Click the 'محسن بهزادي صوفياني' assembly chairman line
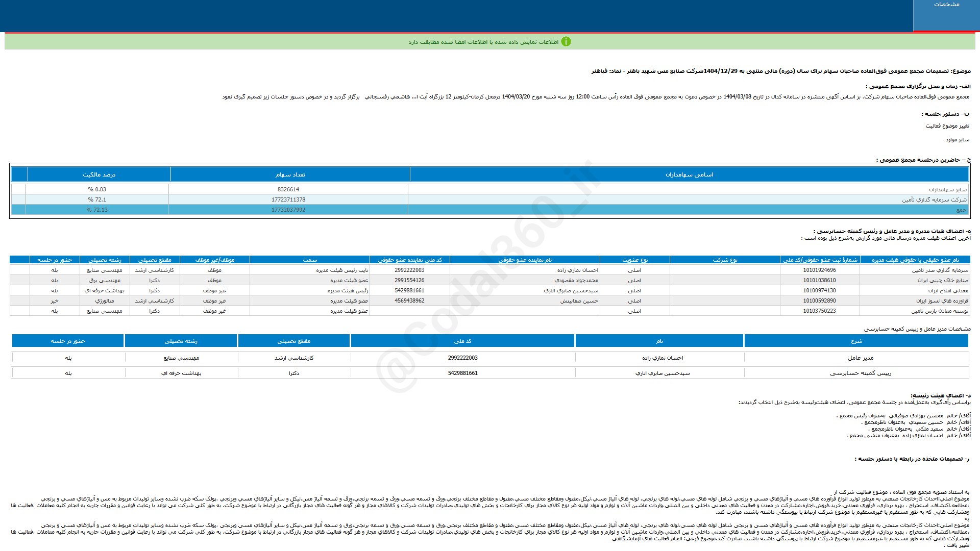Image resolution: width=980 pixels, height=551 pixels. tap(904, 415)
